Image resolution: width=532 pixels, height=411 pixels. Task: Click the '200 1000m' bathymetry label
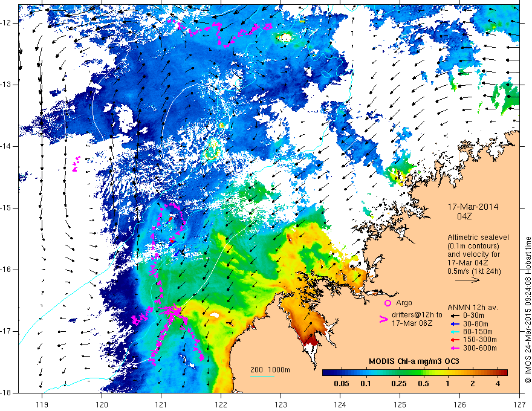270,370
